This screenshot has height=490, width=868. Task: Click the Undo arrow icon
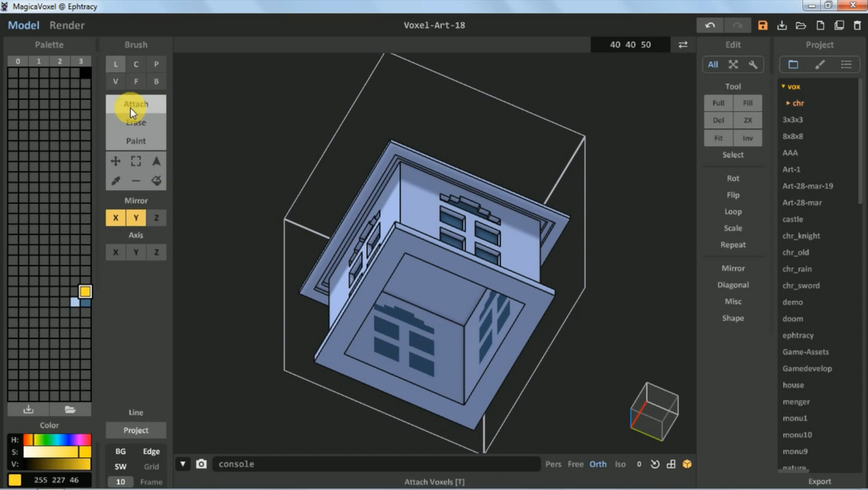(710, 26)
